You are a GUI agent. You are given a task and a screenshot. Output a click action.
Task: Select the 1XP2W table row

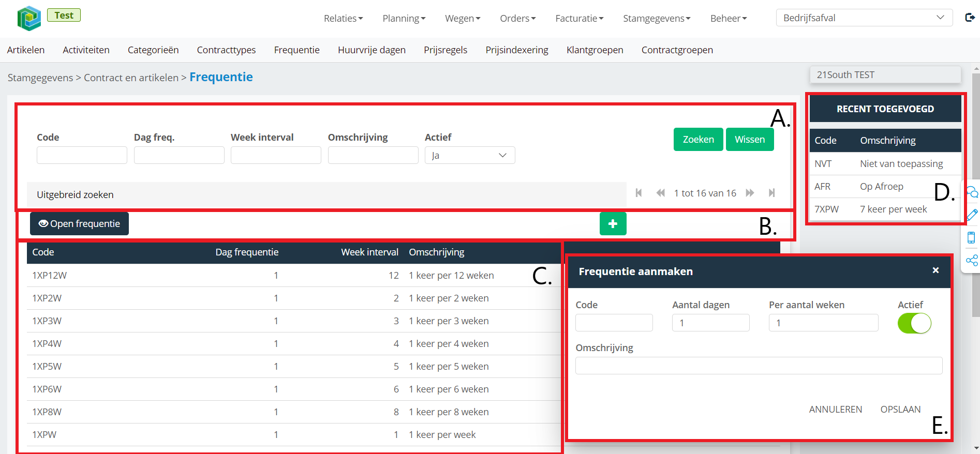pyautogui.click(x=294, y=298)
